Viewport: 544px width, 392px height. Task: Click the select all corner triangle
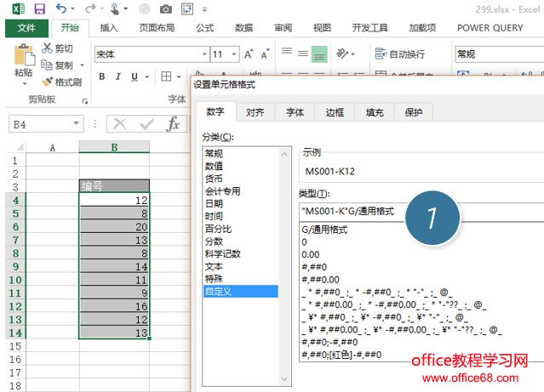tap(20, 147)
